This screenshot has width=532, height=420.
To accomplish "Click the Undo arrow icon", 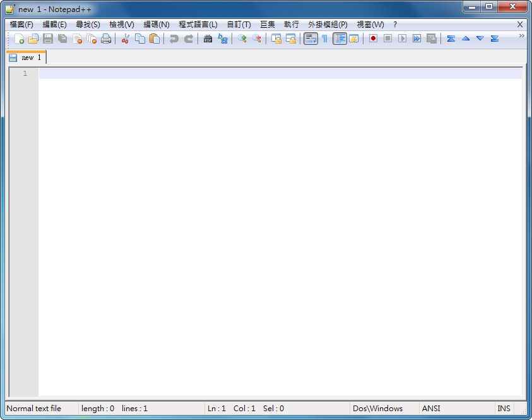I will (174, 39).
